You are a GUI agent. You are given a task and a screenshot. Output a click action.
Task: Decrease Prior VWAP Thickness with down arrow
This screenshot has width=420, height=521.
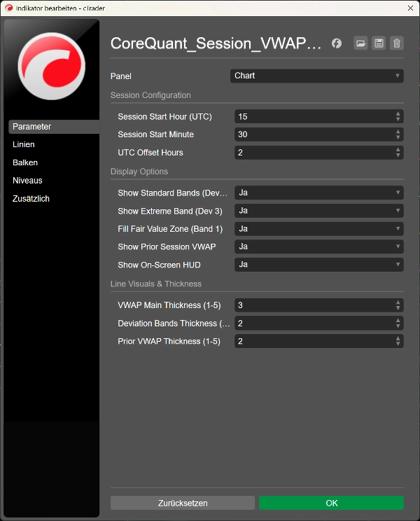pyautogui.click(x=398, y=344)
